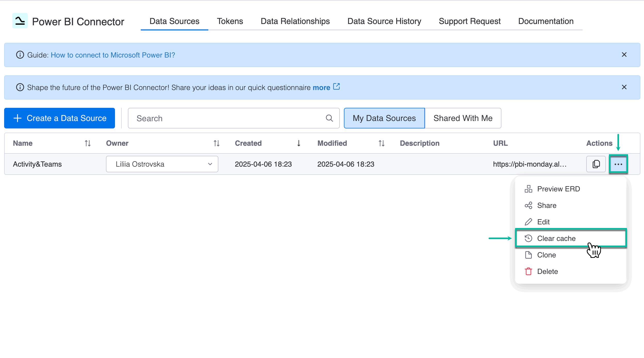The width and height of the screenshot is (644, 358).
Task: Switch filter to Shared With Me
Action: (463, 118)
